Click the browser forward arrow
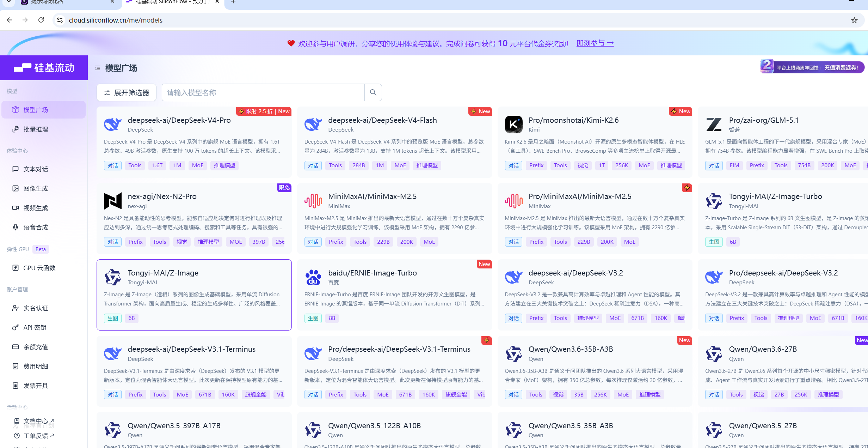The height and width of the screenshot is (448, 868). (x=25, y=20)
